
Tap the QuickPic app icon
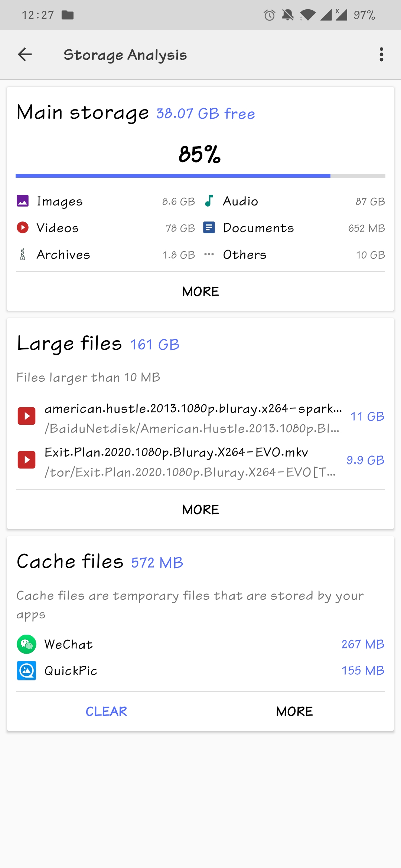coord(26,671)
